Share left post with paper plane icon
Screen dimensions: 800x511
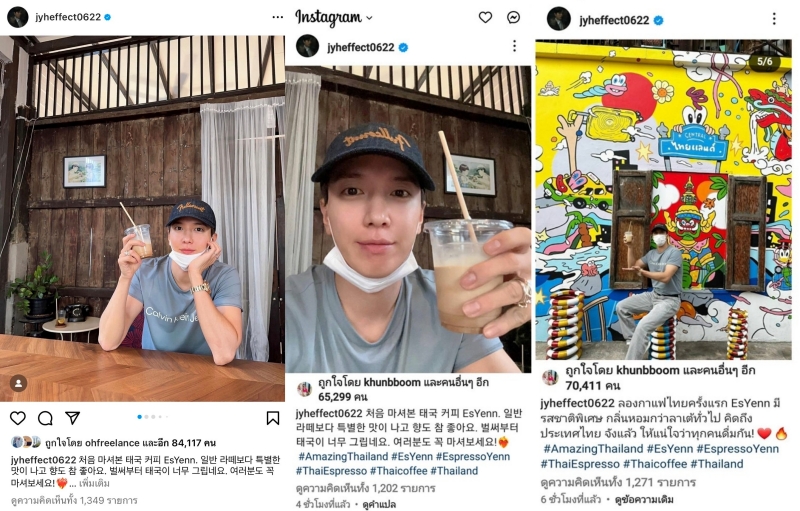(x=72, y=418)
